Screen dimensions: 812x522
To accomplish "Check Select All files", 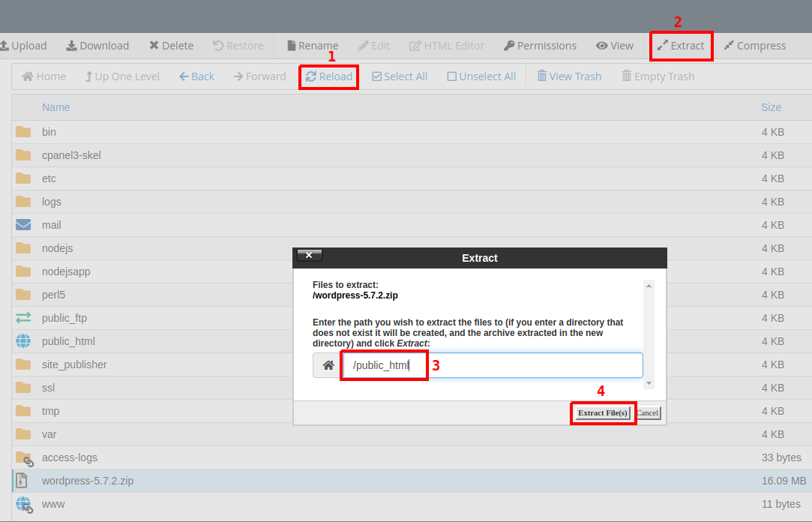I will 400,76.
